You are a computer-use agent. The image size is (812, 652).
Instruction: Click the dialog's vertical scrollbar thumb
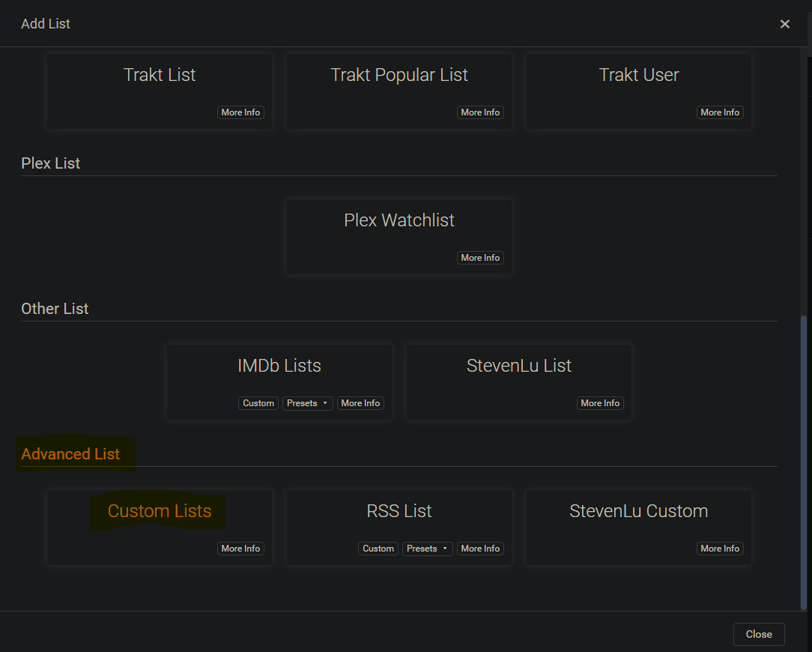tap(804, 462)
